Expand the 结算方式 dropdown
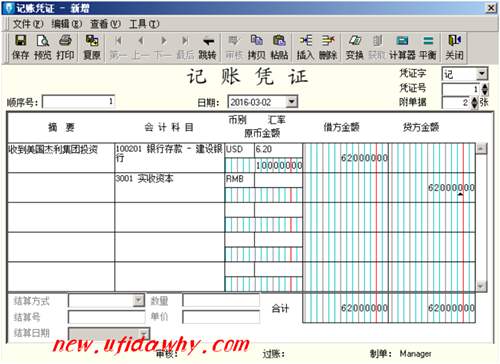The image size is (500, 364). [x=138, y=300]
